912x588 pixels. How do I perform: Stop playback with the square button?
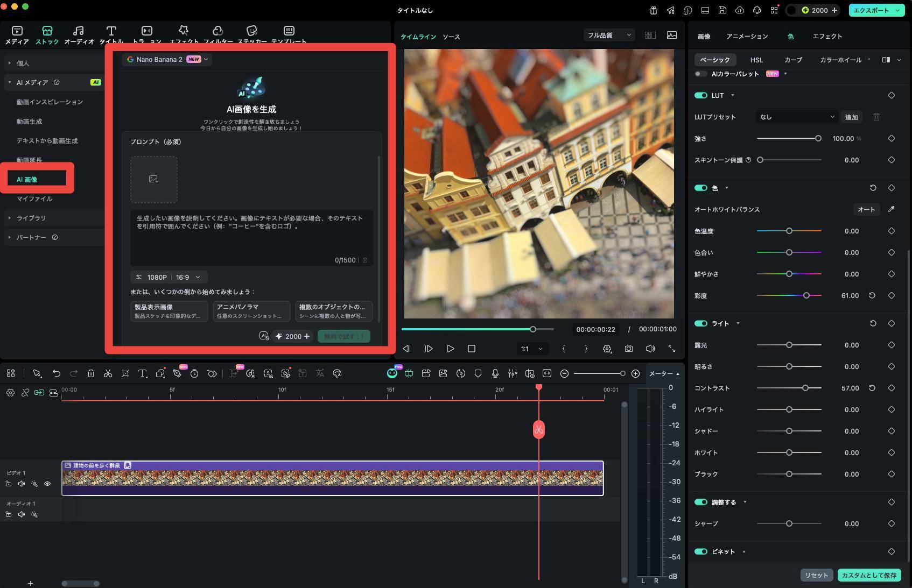coord(472,349)
